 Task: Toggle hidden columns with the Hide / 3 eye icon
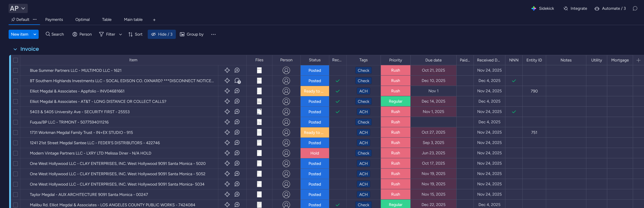[153, 34]
